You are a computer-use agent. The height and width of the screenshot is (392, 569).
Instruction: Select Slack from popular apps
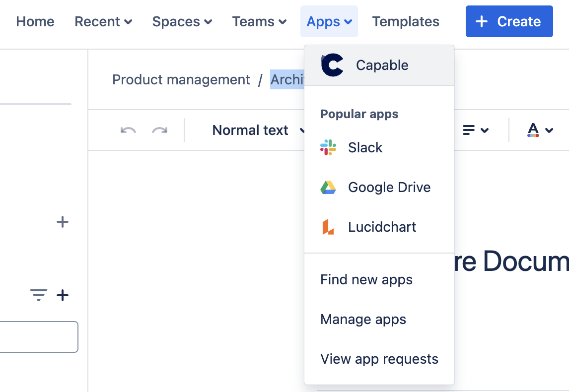[365, 147]
